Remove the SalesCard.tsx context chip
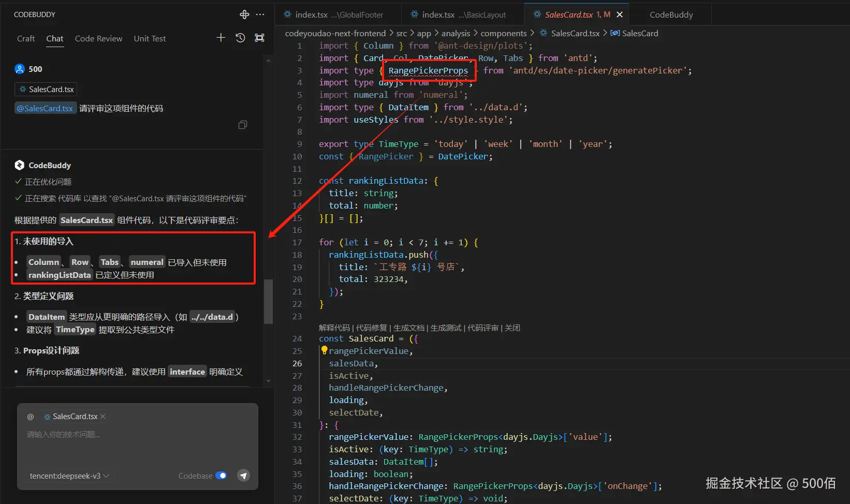Image resolution: width=850 pixels, height=504 pixels. click(103, 417)
